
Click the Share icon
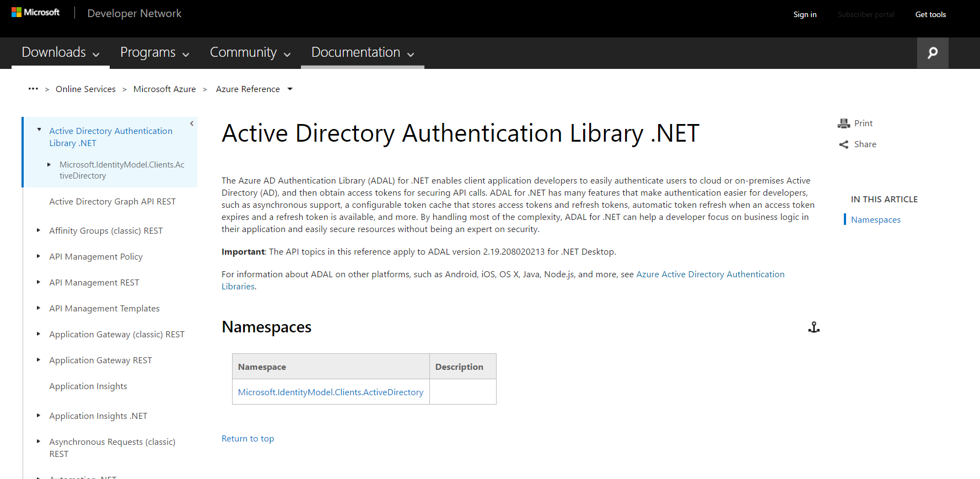(843, 144)
